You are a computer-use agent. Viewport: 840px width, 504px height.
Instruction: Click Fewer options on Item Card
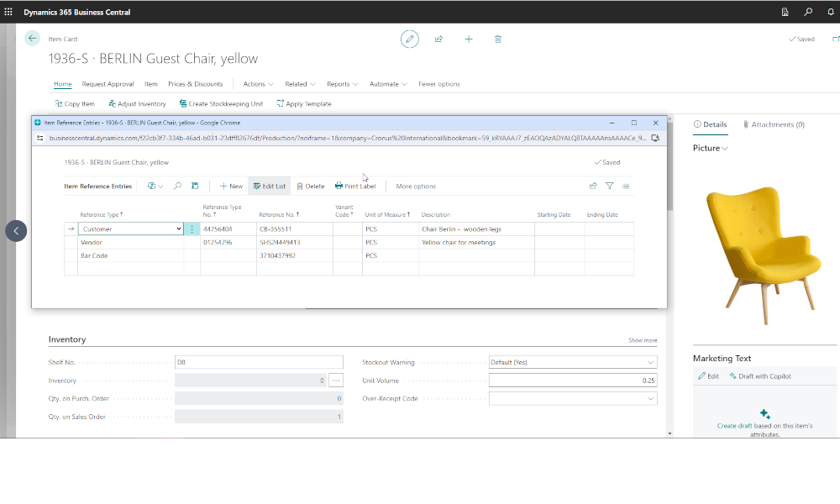(438, 84)
